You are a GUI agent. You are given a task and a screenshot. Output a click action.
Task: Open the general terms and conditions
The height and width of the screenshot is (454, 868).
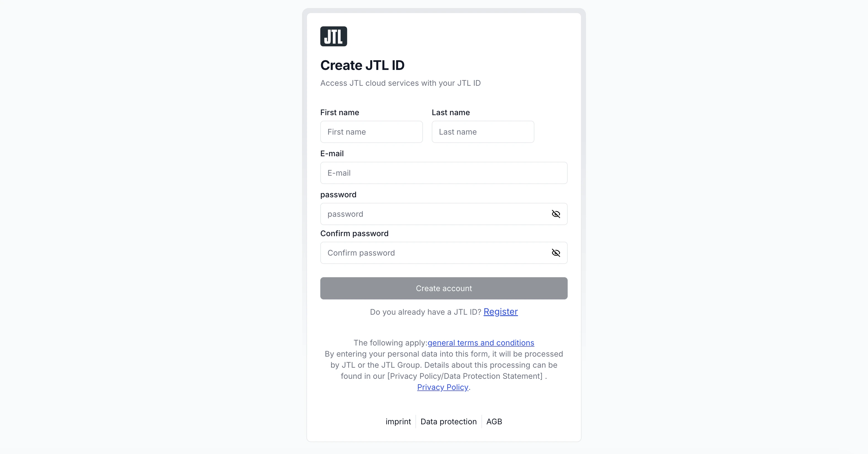pyautogui.click(x=481, y=343)
